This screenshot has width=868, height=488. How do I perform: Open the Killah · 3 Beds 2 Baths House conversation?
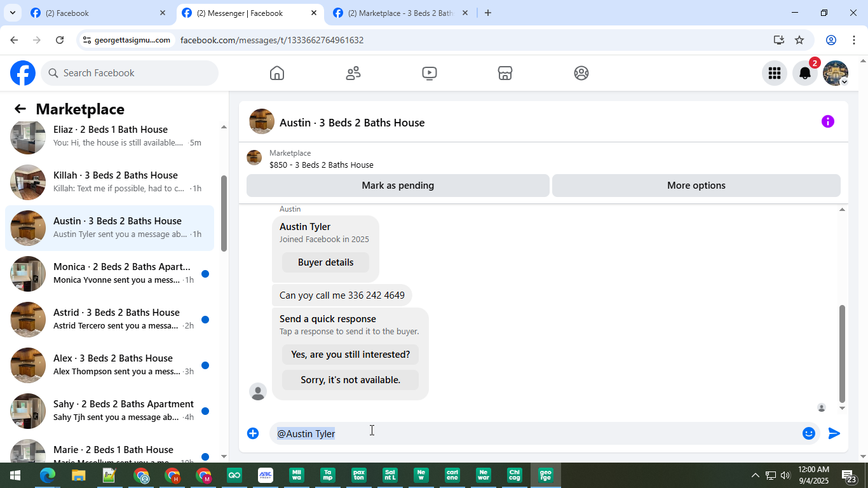109,182
